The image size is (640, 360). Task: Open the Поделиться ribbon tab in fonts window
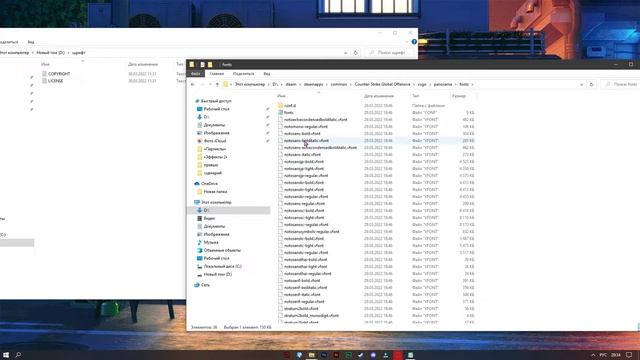click(243, 74)
